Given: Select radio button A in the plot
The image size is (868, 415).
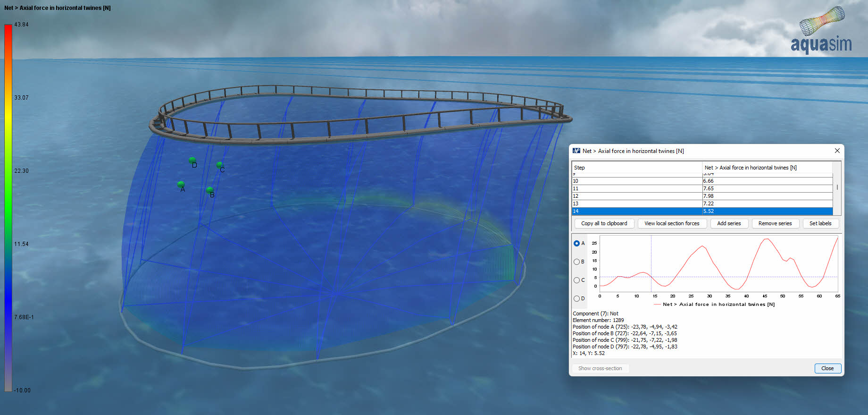Looking at the screenshot, I should point(576,243).
